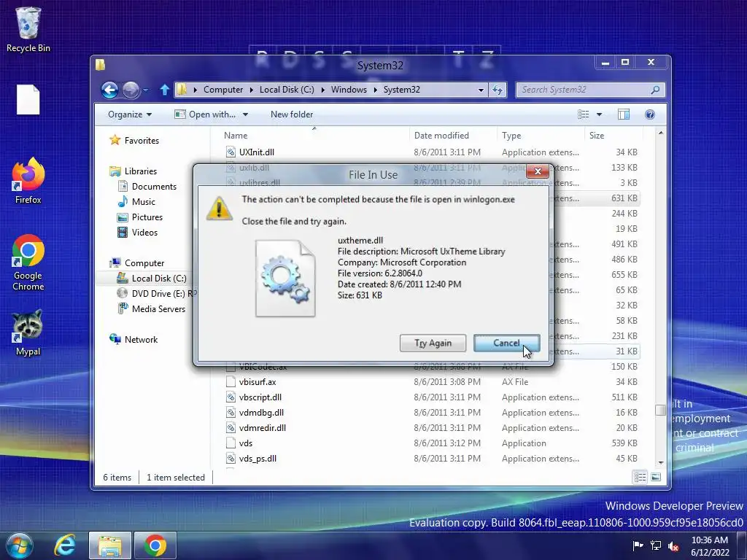The width and height of the screenshot is (747, 560).
Task: Refresh the System32 folder view
Action: tap(498, 90)
